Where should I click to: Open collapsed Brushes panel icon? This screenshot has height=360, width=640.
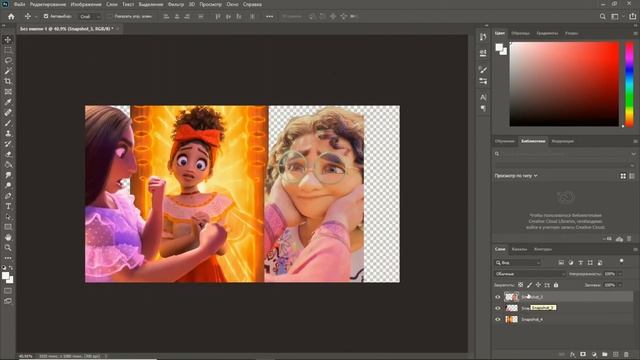[483, 70]
